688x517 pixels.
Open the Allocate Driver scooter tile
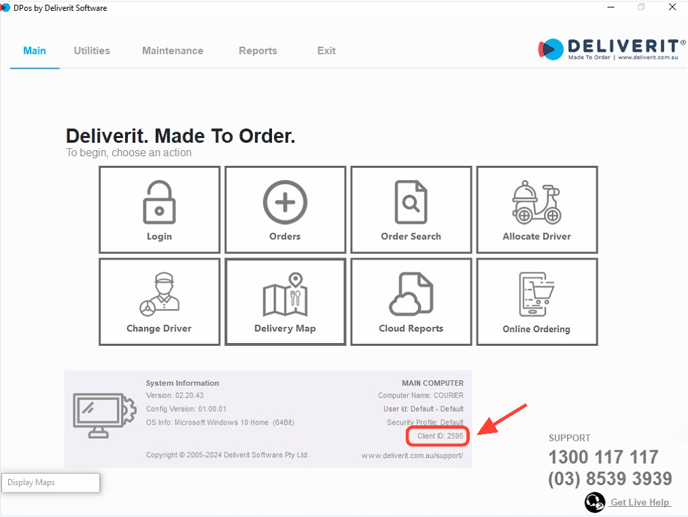537,209
